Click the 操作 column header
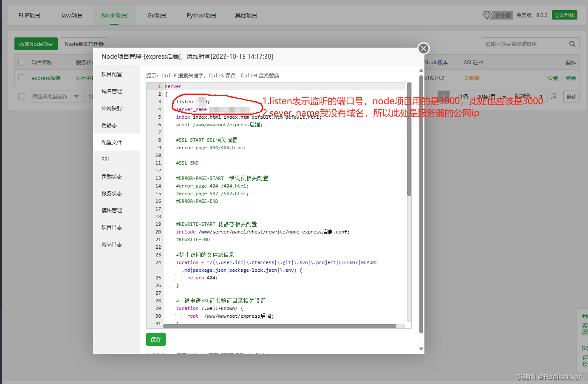The image size is (588, 384). [x=571, y=63]
